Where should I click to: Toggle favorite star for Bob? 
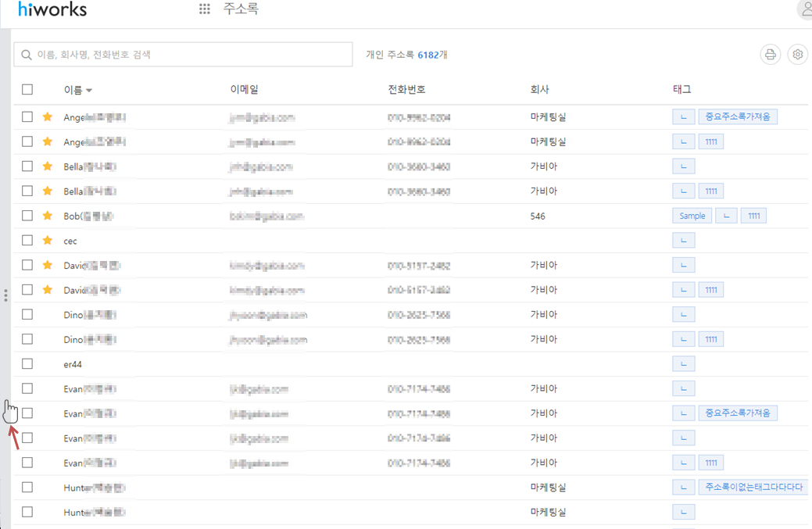[x=48, y=216]
